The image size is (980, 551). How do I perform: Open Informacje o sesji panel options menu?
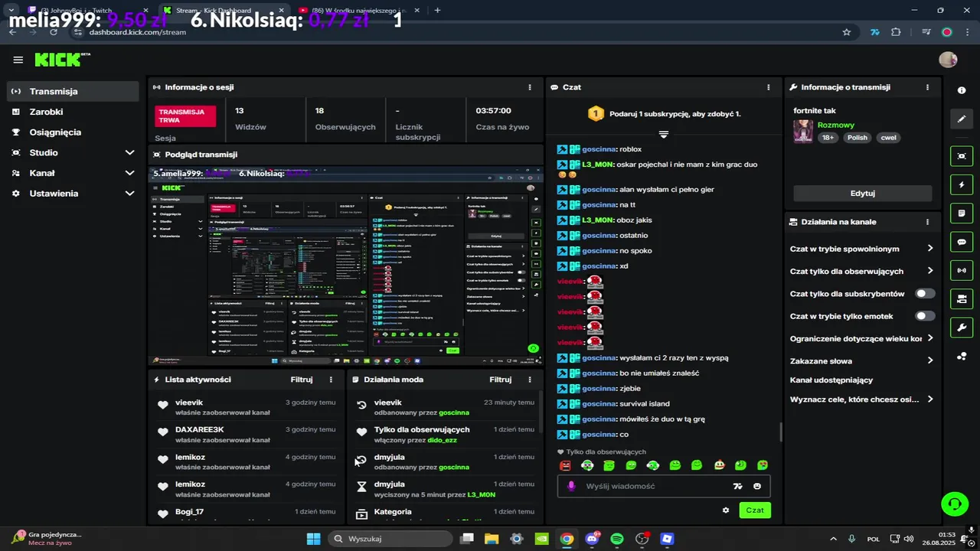click(530, 87)
